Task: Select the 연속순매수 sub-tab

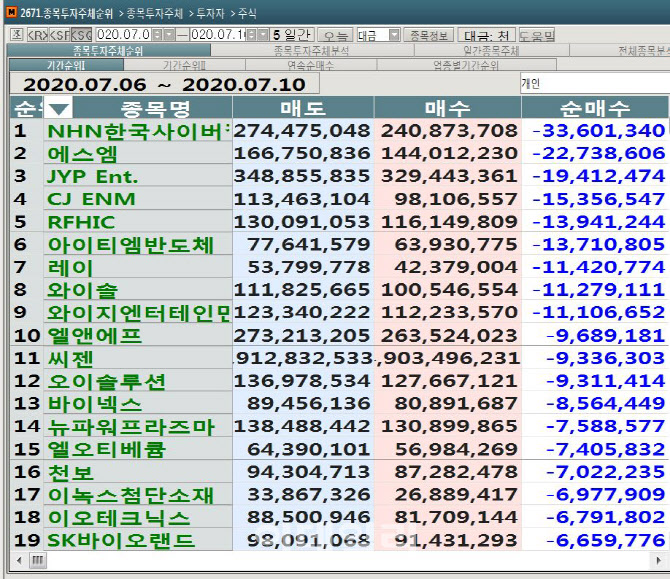Action: pos(311,65)
